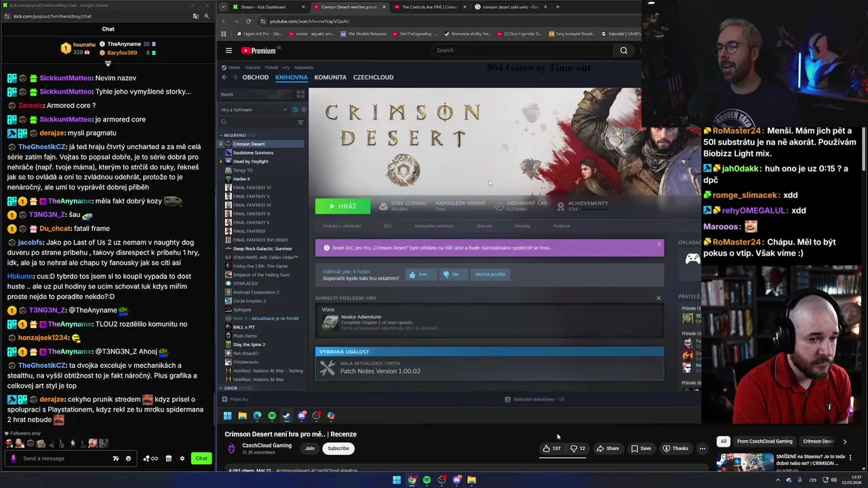Viewport: 868px width, 488px height.
Task: Click Join next to CzechCloud Gaming
Action: tap(310, 448)
